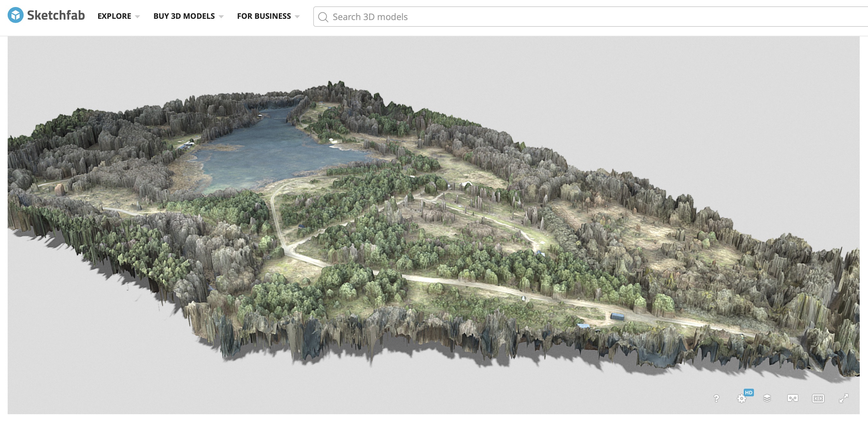This screenshot has width=868, height=426.
Task: Click the lake in the 3D terrain model
Action: 270,152
